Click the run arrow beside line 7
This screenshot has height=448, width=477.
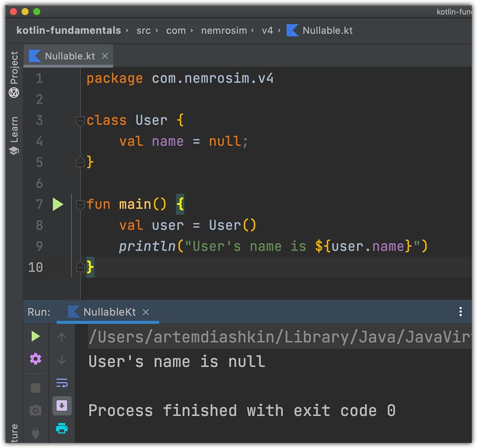coord(58,204)
